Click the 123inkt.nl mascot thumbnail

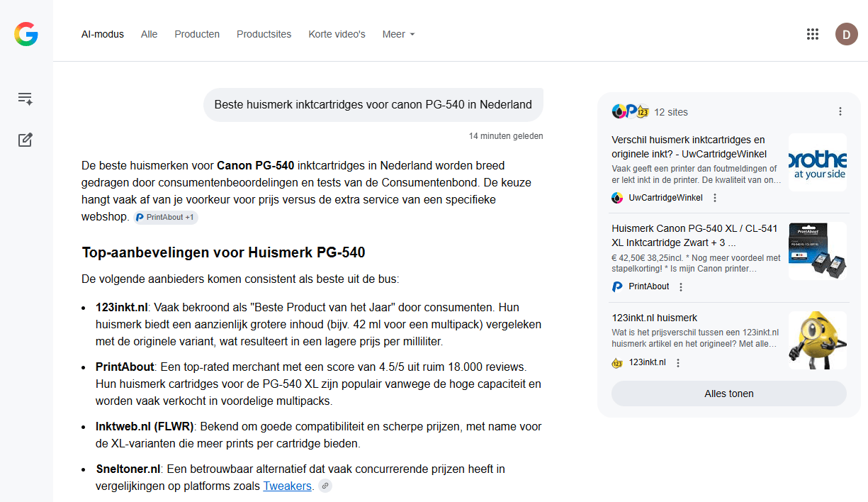coord(817,340)
